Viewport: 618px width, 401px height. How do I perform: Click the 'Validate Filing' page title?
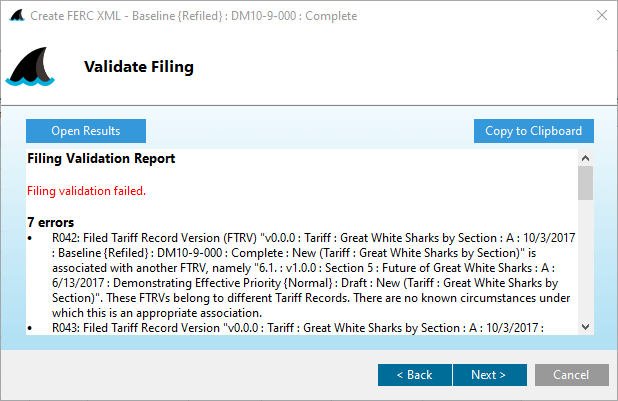click(139, 67)
